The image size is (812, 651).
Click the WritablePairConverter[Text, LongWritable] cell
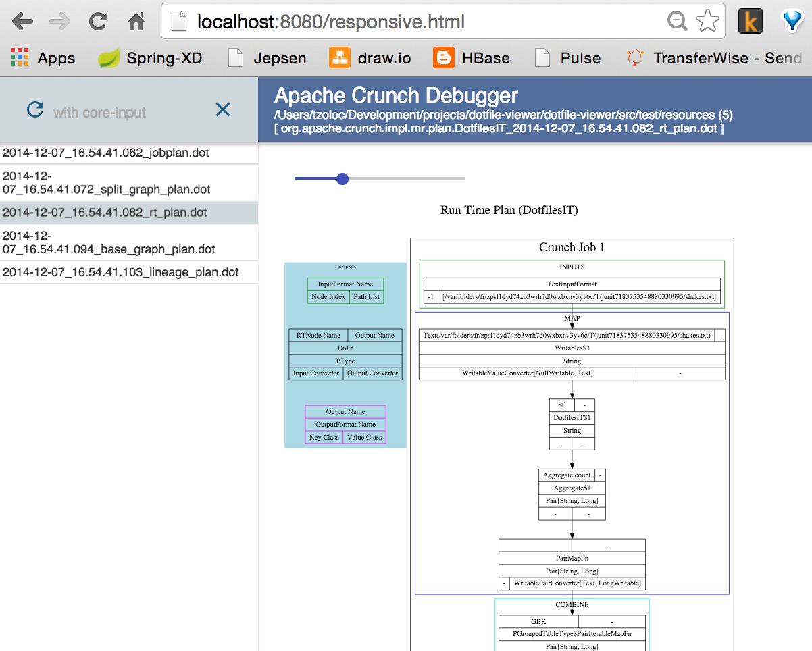click(578, 583)
